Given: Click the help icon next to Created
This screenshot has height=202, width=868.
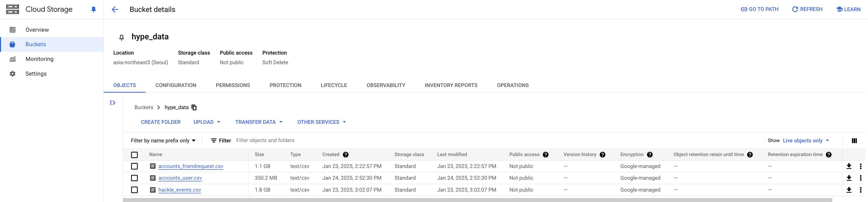Looking at the screenshot, I should pyautogui.click(x=345, y=155).
